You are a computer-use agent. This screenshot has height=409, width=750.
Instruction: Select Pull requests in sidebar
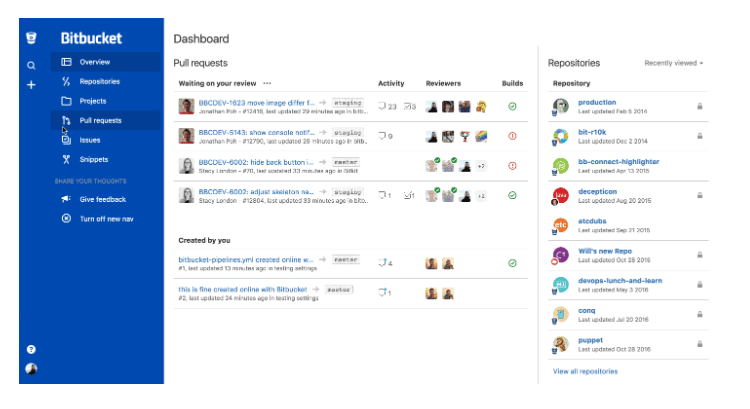pyautogui.click(x=100, y=120)
